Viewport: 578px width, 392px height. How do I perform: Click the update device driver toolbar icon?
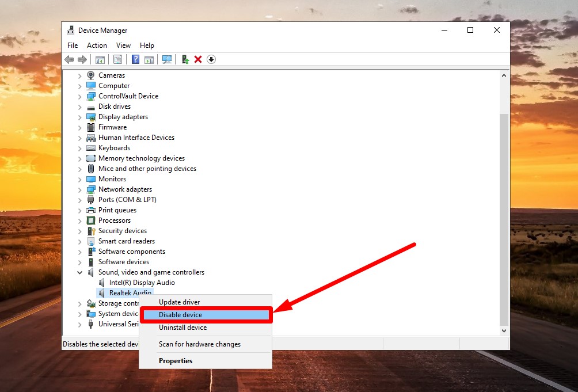185,59
